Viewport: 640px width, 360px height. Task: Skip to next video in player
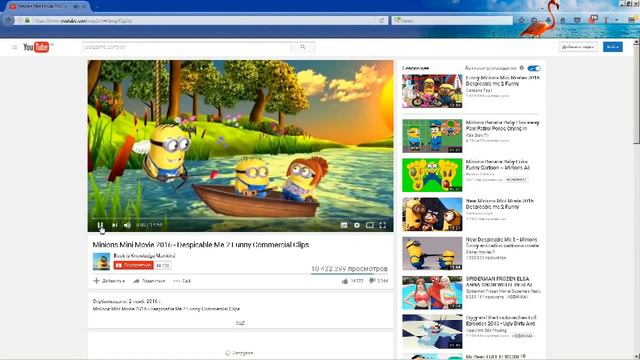click(x=115, y=225)
